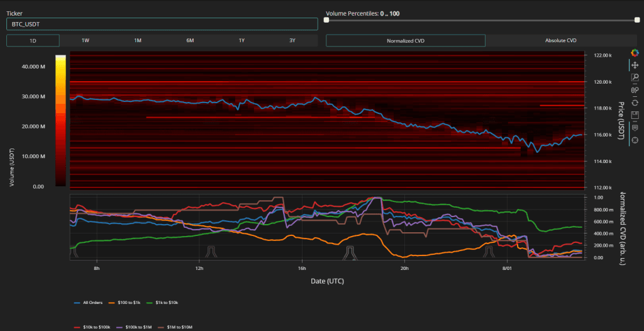Enable the Wheel Zoom tool
The height and width of the screenshot is (331, 644).
click(x=635, y=90)
